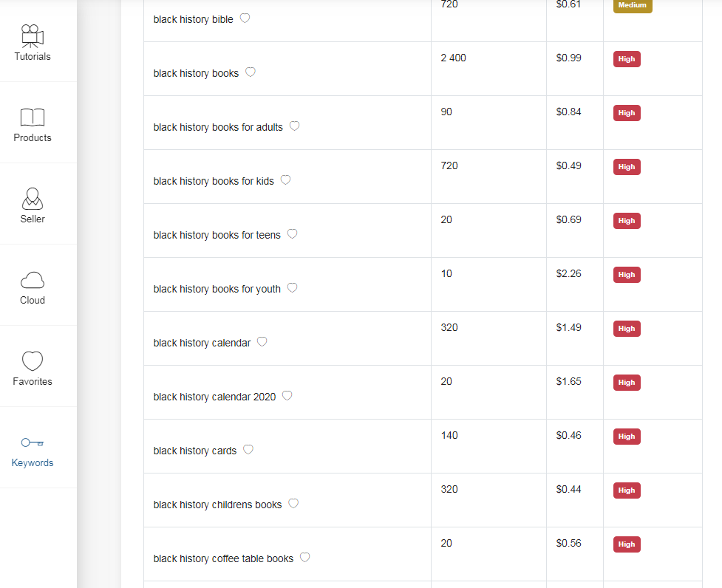Favorite black history books for youth
The width and height of the screenshot is (722, 588).
[x=293, y=287]
